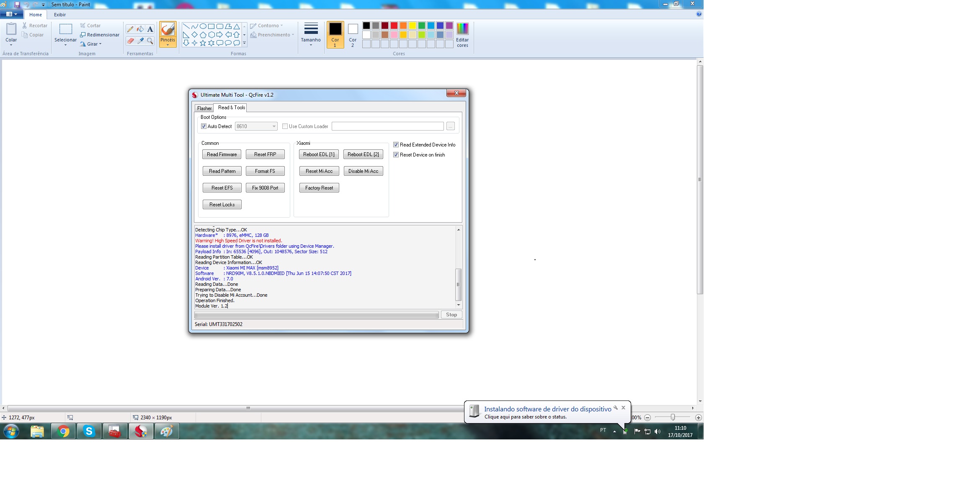Select the Pencil tool in Paint

pyautogui.click(x=130, y=29)
